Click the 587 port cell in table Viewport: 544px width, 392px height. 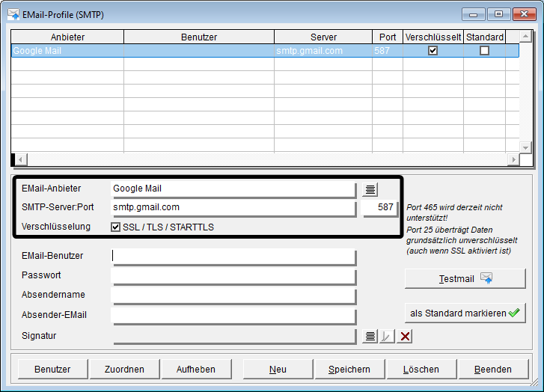(388, 51)
